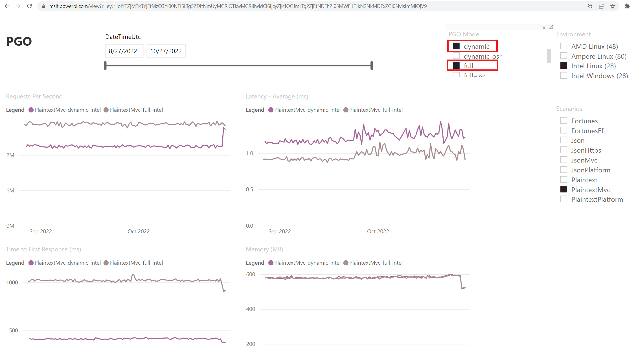Open the browser zoom magnifier icon
This screenshot has width=636, height=364.
coord(590,6)
